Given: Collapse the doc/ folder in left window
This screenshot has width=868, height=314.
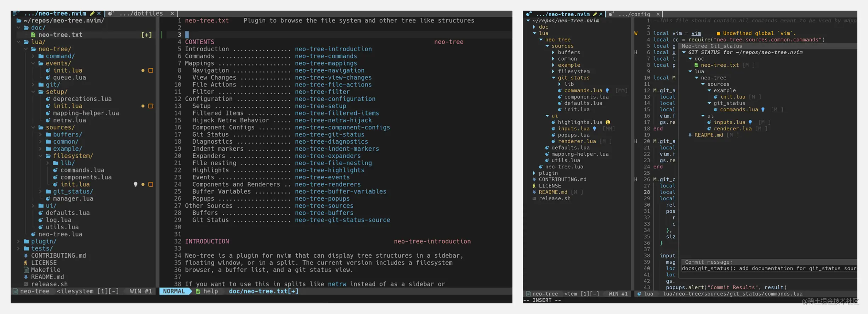Looking at the screenshot, I should (x=18, y=28).
